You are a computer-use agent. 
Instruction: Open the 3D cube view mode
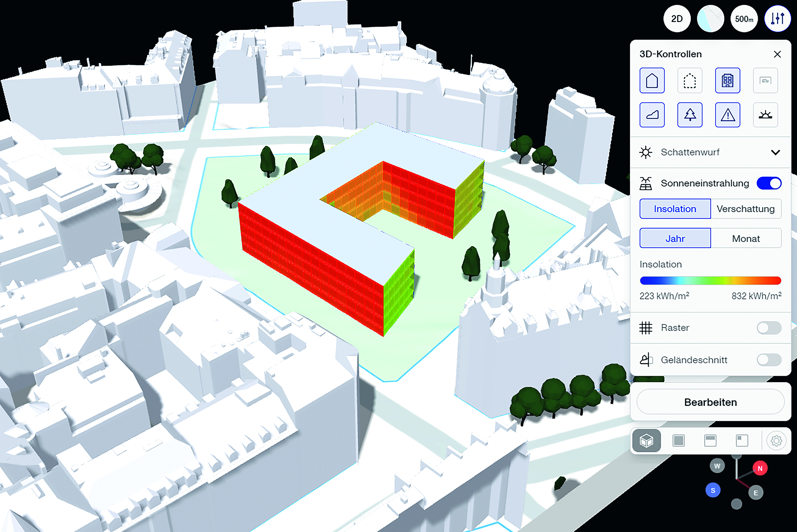pos(646,441)
